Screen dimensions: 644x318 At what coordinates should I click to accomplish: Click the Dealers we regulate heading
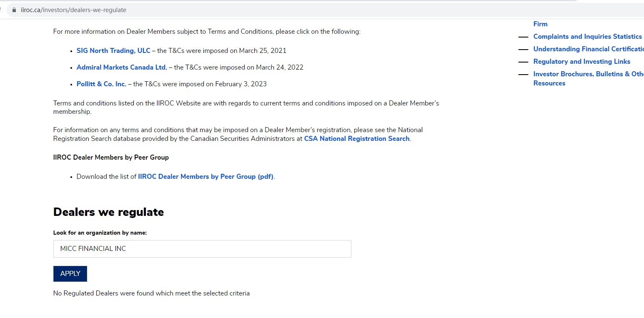(108, 212)
